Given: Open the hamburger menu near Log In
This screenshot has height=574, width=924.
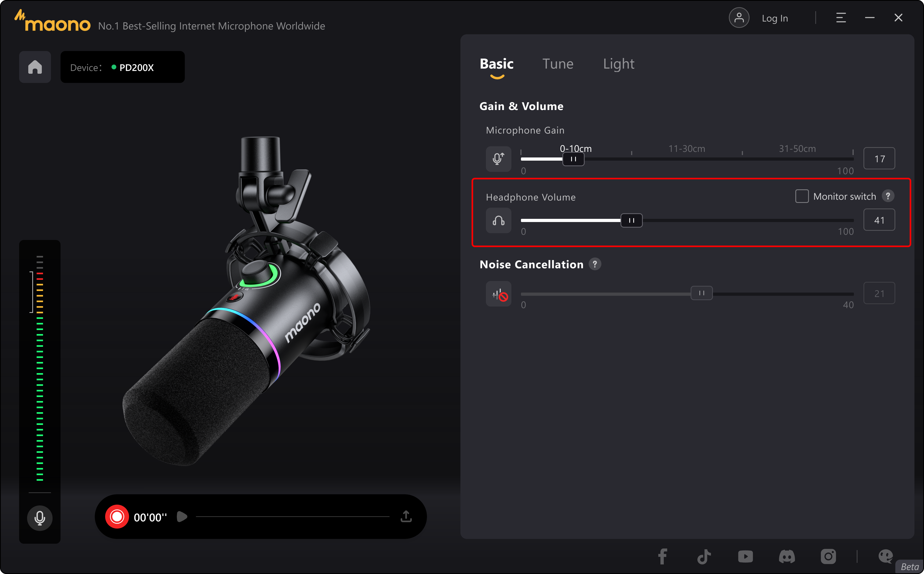Looking at the screenshot, I should [841, 18].
